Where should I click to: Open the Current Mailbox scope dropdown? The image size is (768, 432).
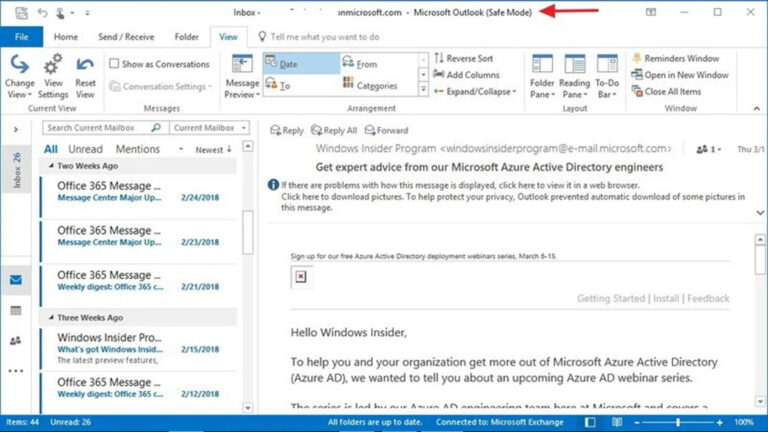[x=209, y=127]
